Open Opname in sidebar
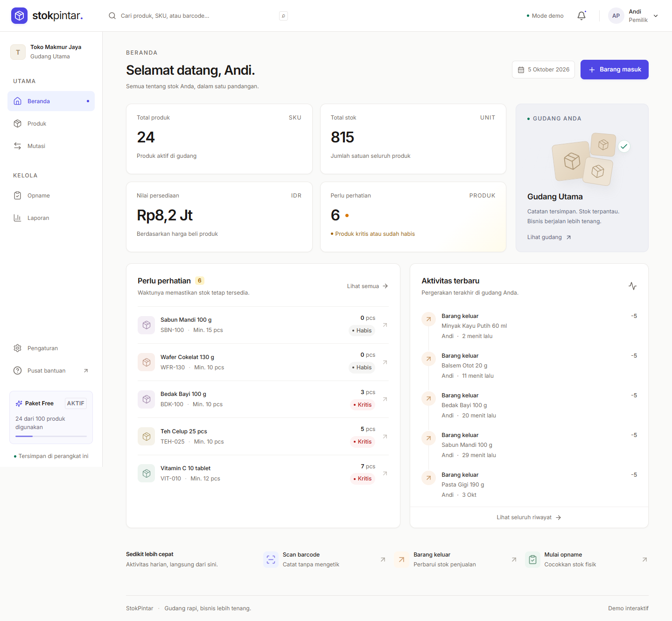672x621 pixels. pyautogui.click(x=51, y=196)
